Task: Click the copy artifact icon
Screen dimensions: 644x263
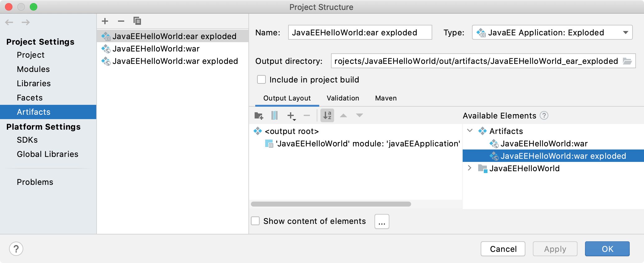Action: [137, 21]
